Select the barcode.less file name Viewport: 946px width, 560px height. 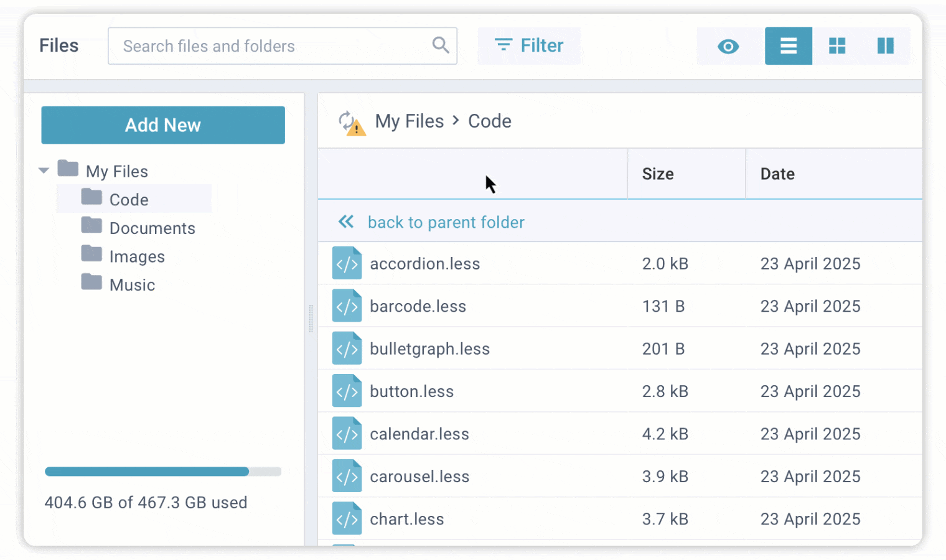[x=418, y=306]
